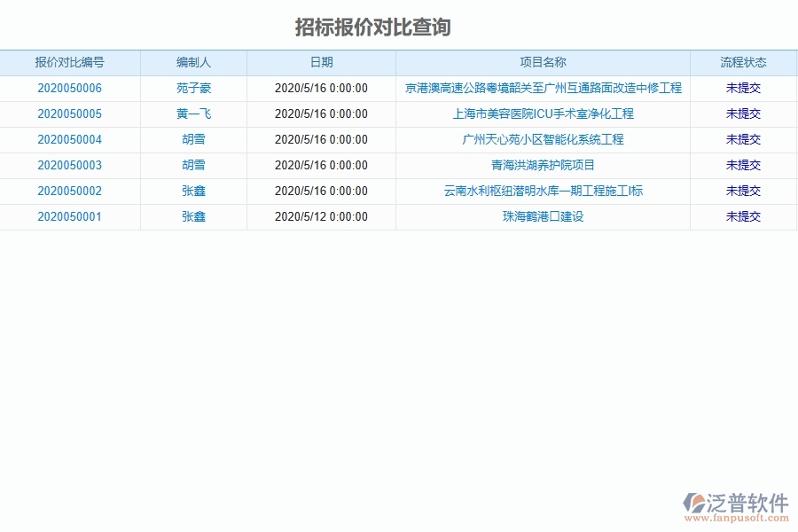Open record 2020050002 comparison number
This screenshot has width=798, height=532.
(71, 191)
